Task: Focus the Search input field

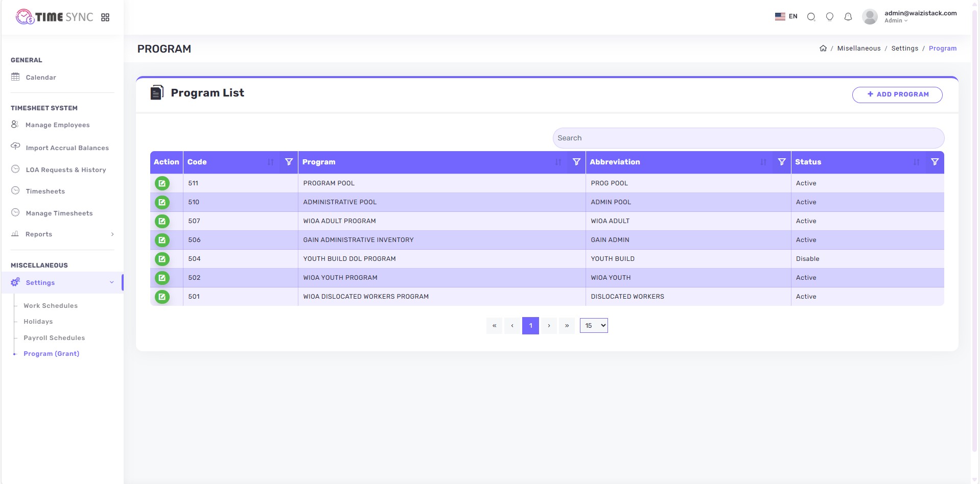Action: click(x=749, y=138)
